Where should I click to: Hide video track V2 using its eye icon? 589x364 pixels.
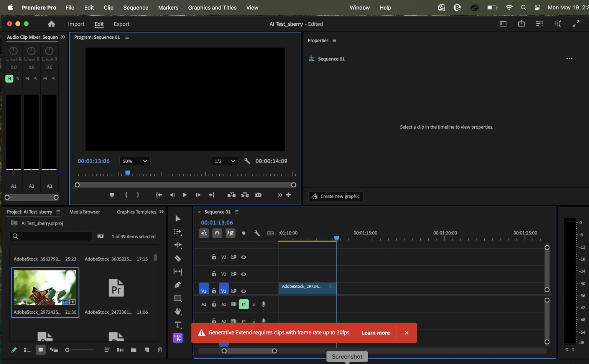click(x=243, y=274)
